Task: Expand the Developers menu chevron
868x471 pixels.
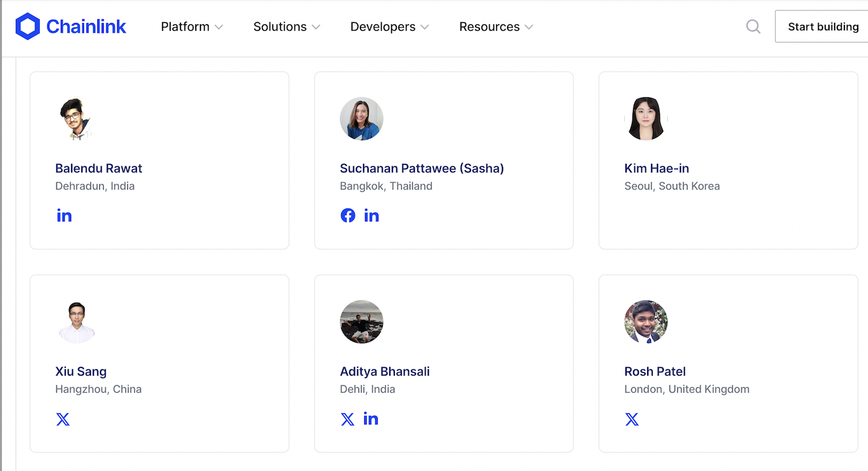Action: 424,27
